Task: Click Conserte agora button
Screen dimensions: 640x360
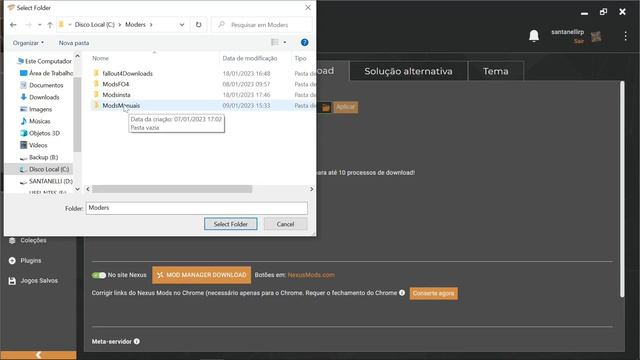Action: coord(433,293)
